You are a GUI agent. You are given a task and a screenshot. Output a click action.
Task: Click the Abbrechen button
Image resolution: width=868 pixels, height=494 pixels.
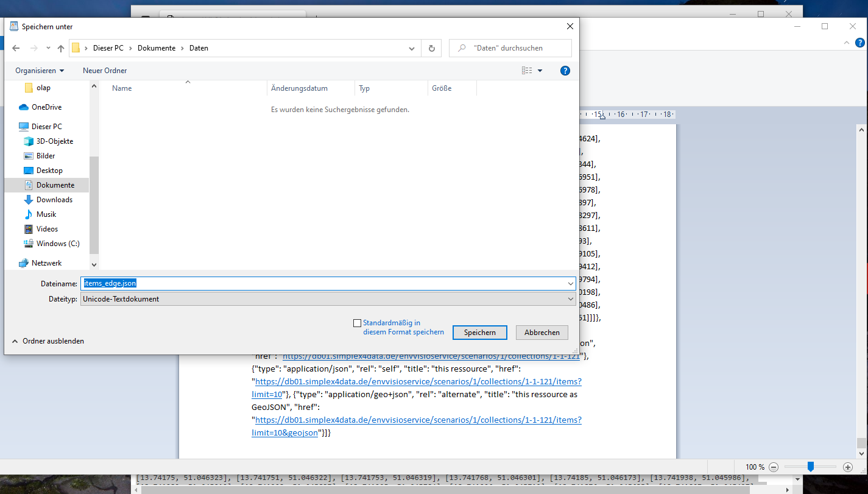(x=542, y=333)
